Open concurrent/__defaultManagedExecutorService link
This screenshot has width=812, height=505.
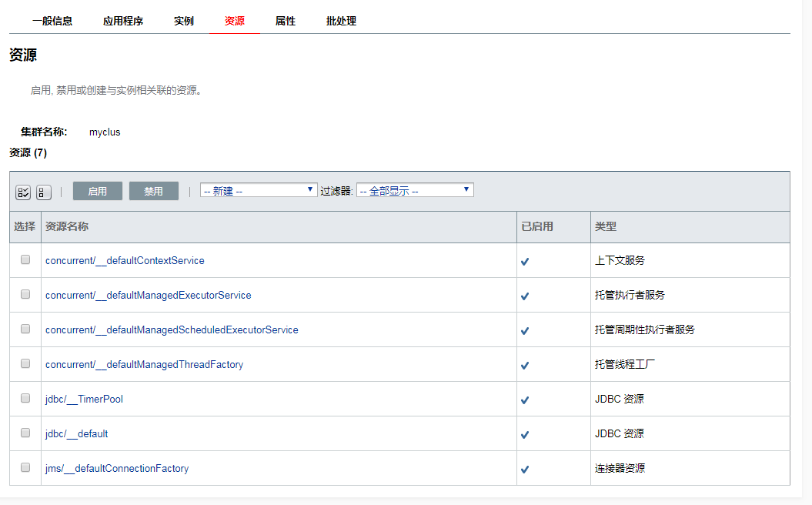pyautogui.click(x=148, y=295)
